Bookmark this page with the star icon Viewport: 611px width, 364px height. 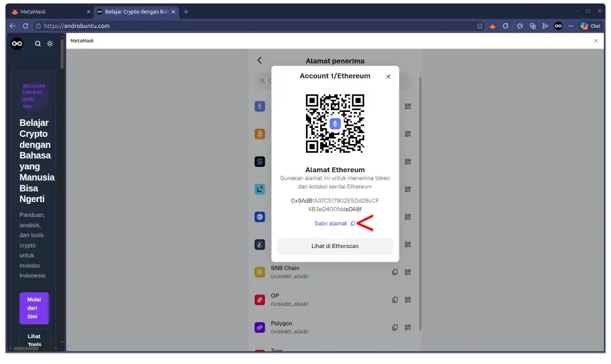[480, 26]
